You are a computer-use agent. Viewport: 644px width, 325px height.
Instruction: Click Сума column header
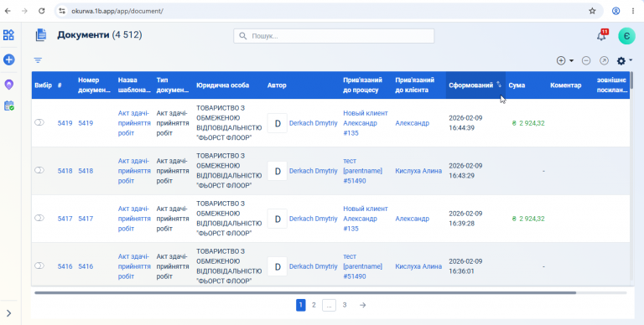click(517, 85)
